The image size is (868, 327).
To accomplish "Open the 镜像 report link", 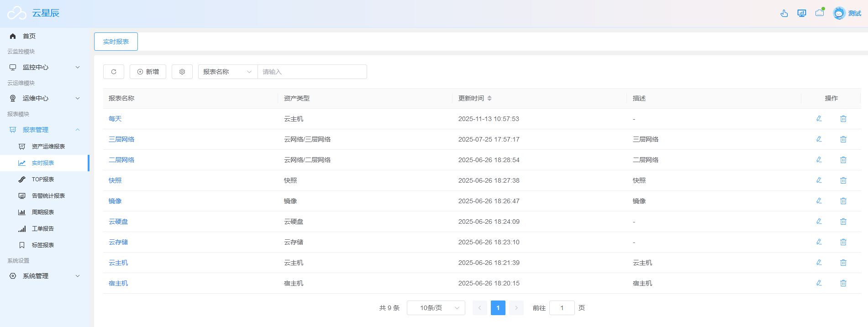I will point(115,201).
